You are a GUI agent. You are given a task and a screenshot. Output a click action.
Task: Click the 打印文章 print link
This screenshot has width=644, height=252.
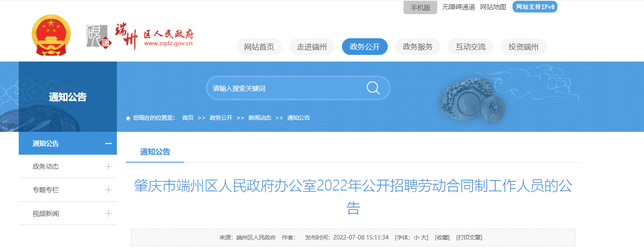[469, 238]
